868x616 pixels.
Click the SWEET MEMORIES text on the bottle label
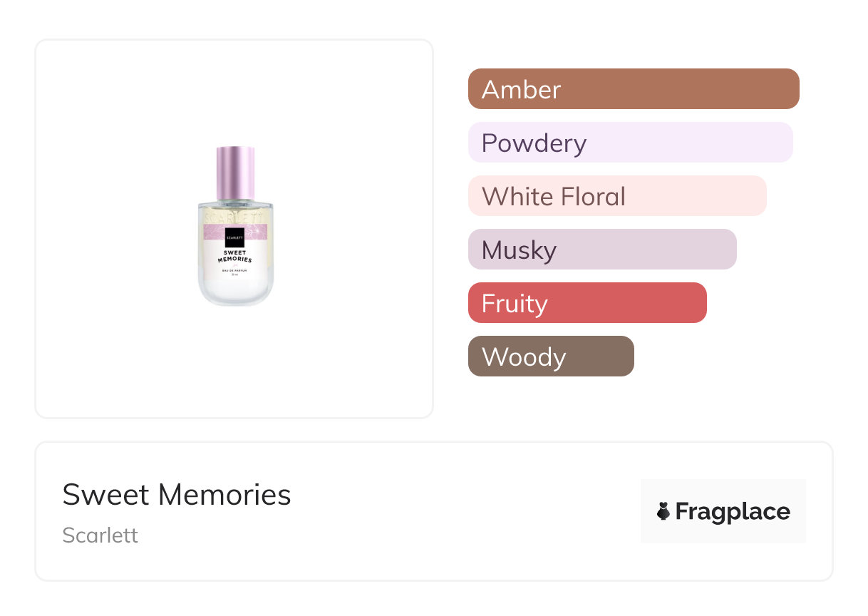point(235,256)
